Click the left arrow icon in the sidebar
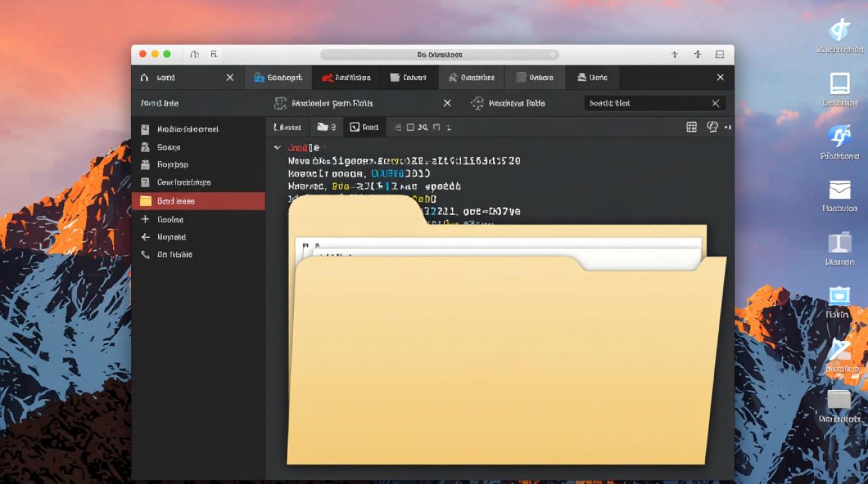This screenshot has width=868, height=484. pos(145,237)
